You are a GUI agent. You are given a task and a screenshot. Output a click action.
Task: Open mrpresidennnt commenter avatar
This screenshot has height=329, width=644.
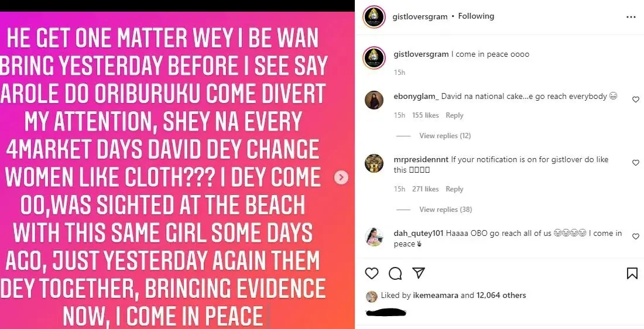(x=374, y=163)
